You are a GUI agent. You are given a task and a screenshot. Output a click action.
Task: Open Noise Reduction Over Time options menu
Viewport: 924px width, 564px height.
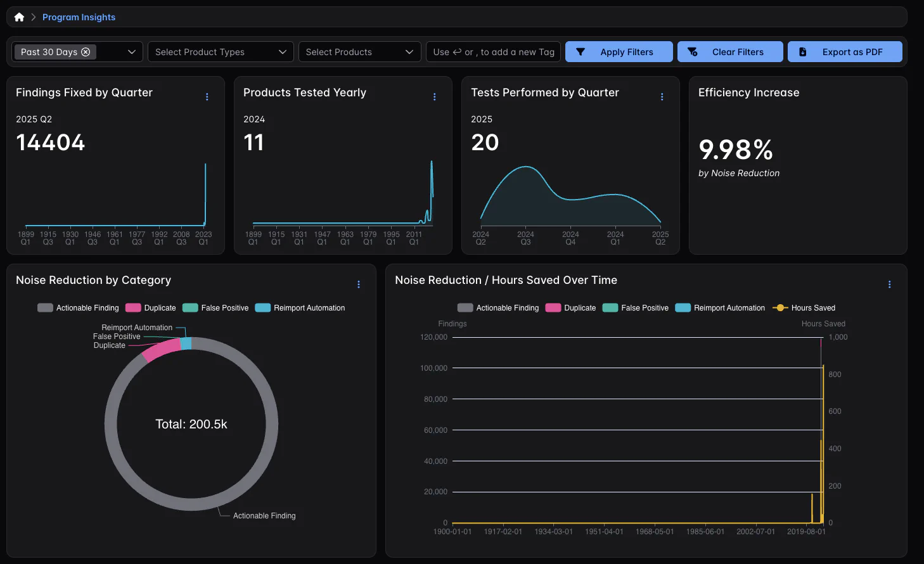[x=889, y=285]
